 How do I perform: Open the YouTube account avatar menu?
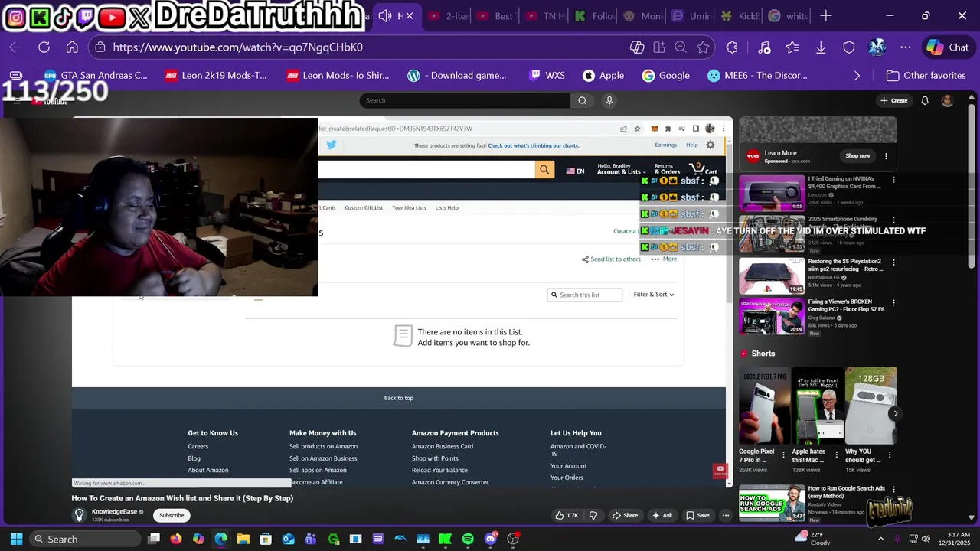[x=947, y=100]
